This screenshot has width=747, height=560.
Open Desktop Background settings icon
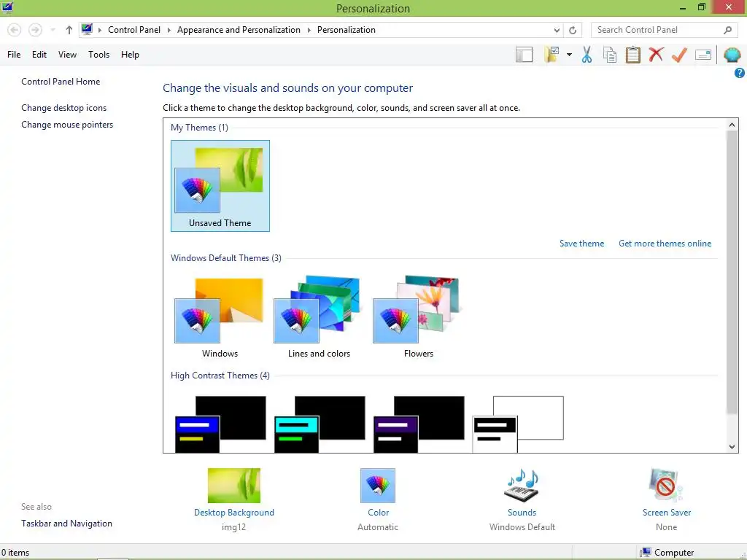pyautogui.click(x=234, y=486)
